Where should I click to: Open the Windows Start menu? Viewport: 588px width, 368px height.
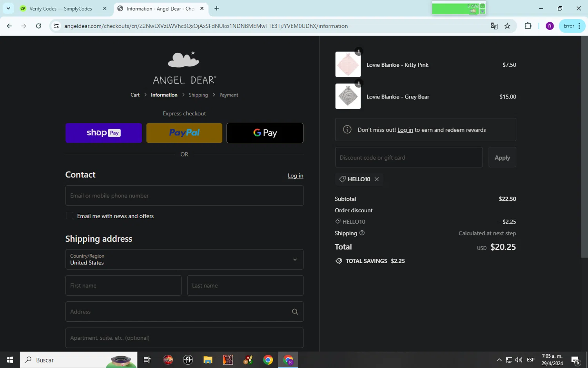10,360
